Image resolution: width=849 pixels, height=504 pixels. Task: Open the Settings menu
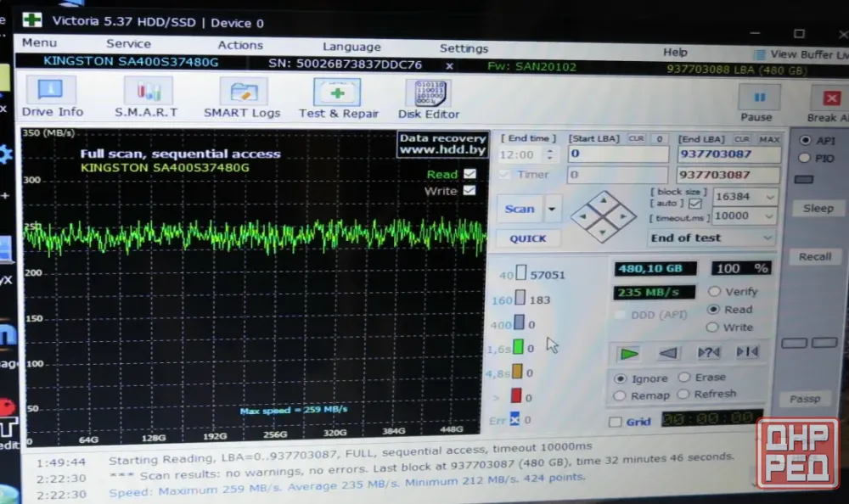coord(464,48)
